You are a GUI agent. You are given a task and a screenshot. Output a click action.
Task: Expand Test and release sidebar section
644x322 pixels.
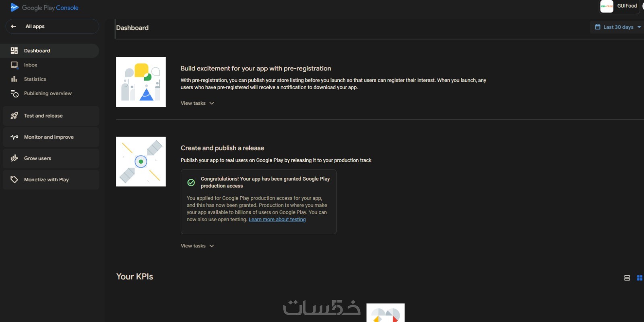tap(51, 116)
